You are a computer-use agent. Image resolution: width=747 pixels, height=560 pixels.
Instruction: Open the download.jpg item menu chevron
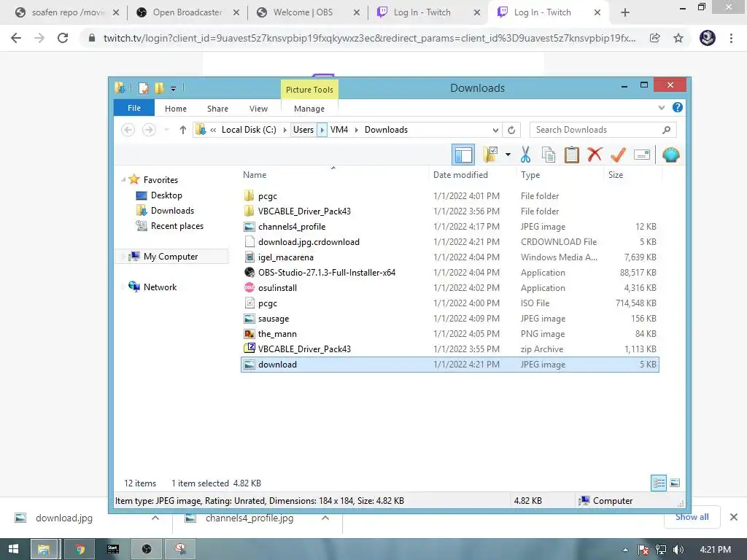click(155, 518)
